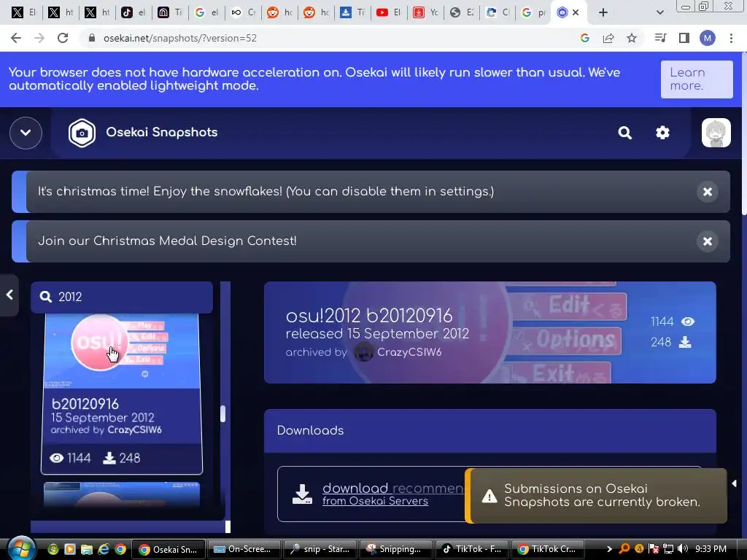Screen dimensions: 747x560
Task: Switch to the infinity-logo Cr tab
Action: pos(243,12)
